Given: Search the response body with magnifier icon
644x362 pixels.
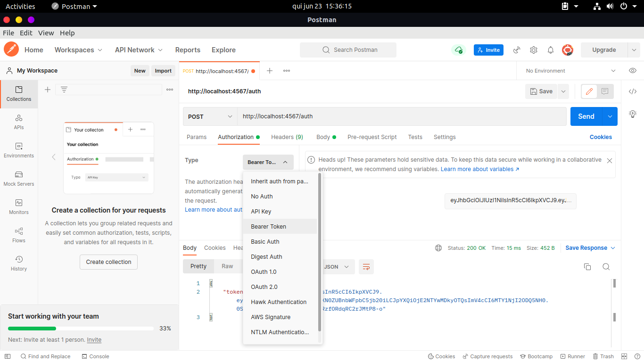Looking at the screenshot, I should click(606, 267).
